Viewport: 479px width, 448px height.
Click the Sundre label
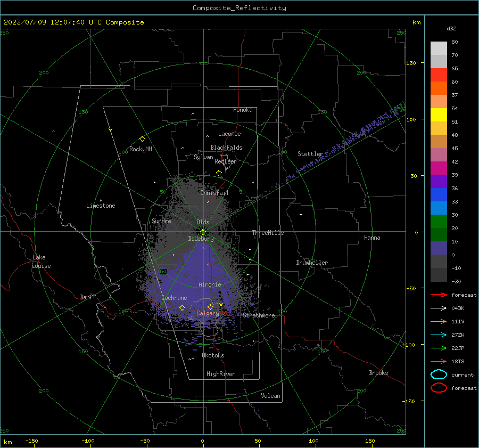tap(161, 221)
